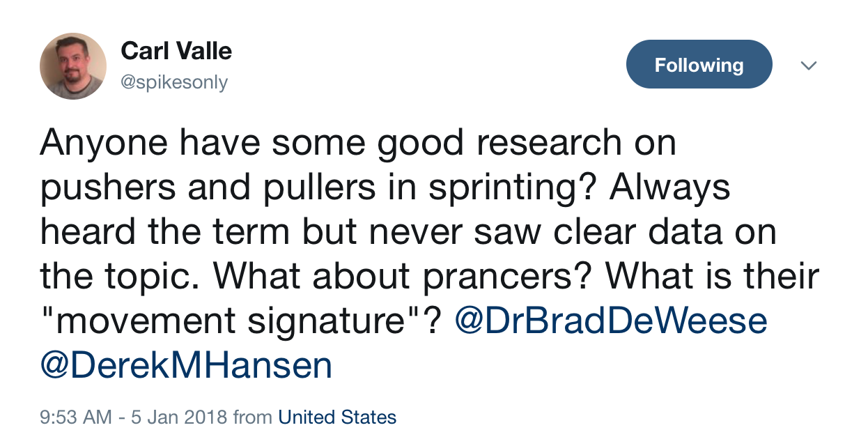Click the Carl Valle display name

[176, 50]
